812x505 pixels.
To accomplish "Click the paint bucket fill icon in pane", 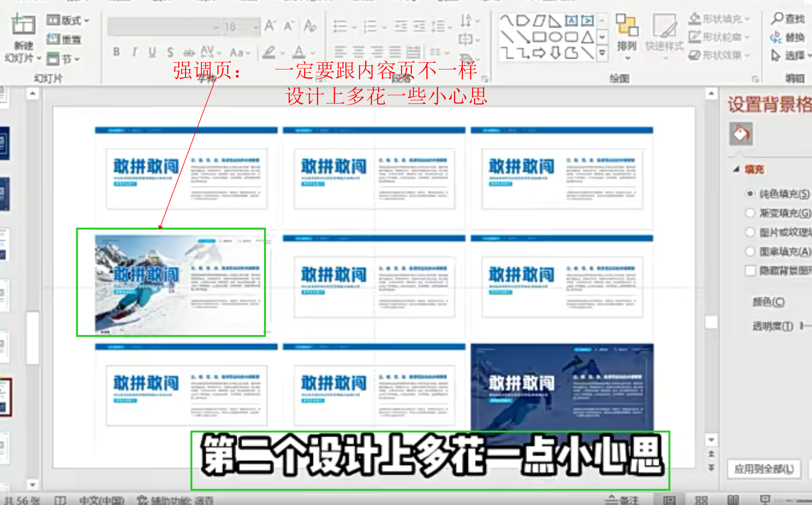I will (x=741, y=134).
